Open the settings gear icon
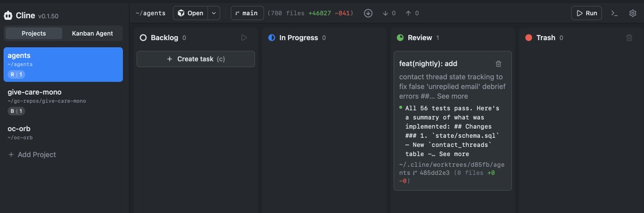Image resolution: width=644 pixels, height=213 pixels. tap(632, 13)
